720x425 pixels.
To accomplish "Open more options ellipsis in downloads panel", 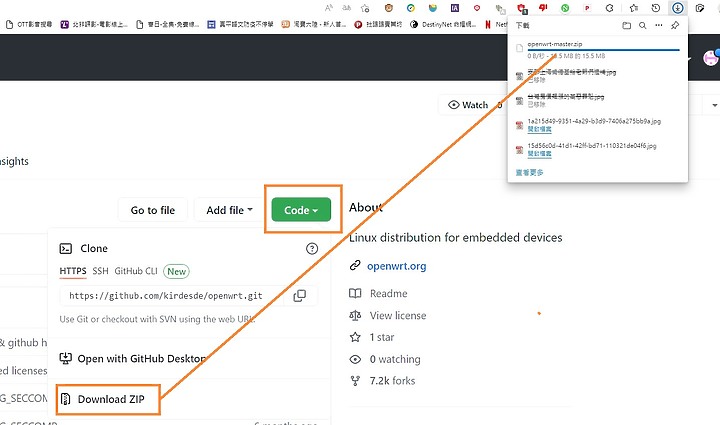I will coord(658,25).
